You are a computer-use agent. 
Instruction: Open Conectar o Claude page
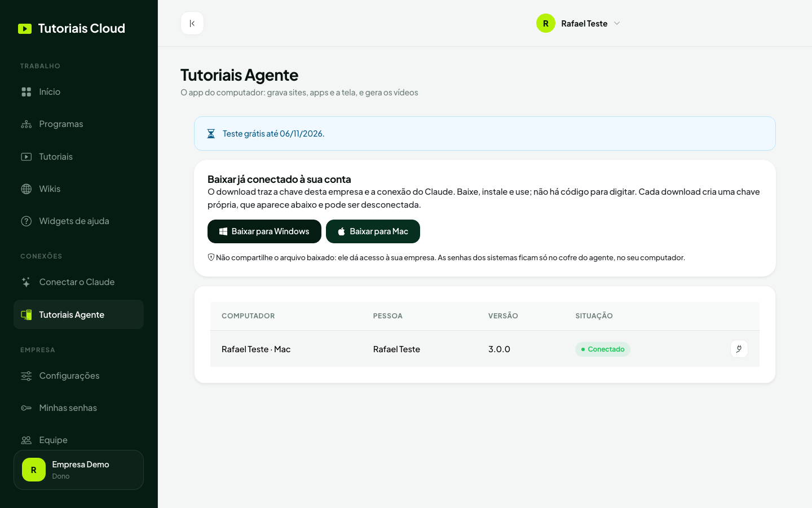(78, 282)
